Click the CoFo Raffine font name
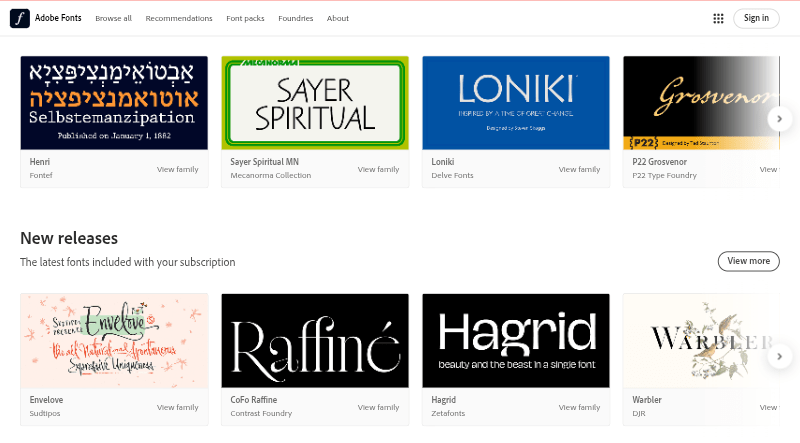The image size is (800, 443). (x=254, y=400)
